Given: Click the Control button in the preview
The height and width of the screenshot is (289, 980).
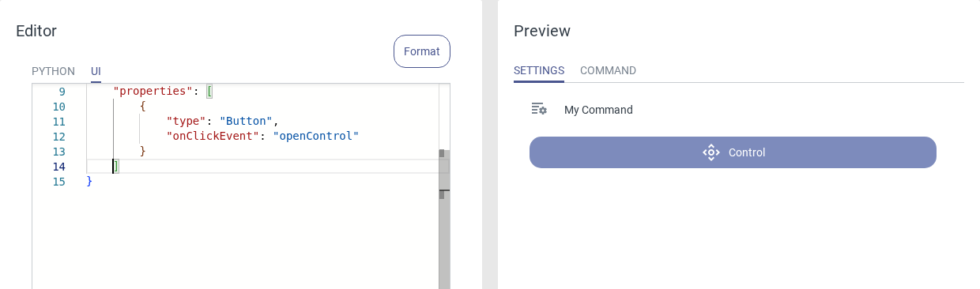Looking at the screenshot, I should point(733,152).
